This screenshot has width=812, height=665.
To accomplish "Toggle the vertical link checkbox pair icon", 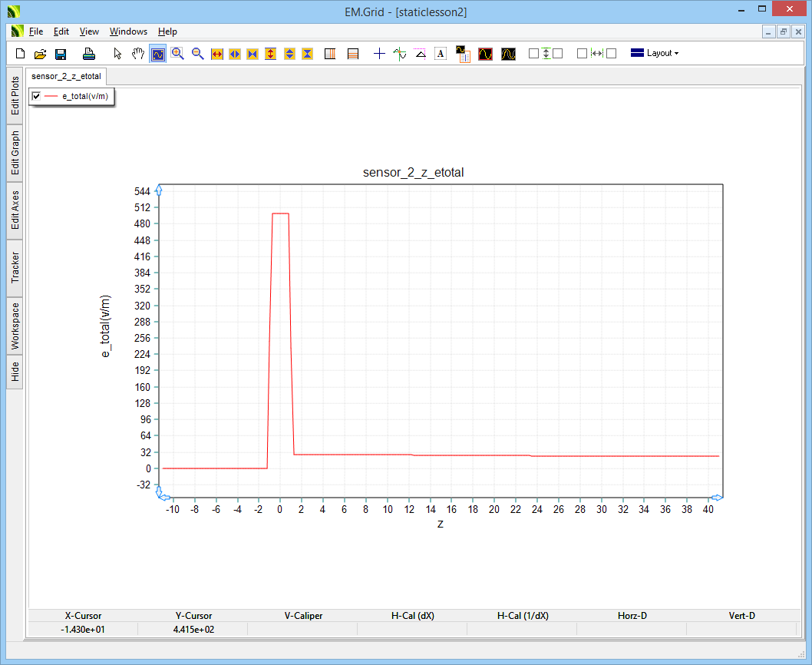I will point(546,54).
